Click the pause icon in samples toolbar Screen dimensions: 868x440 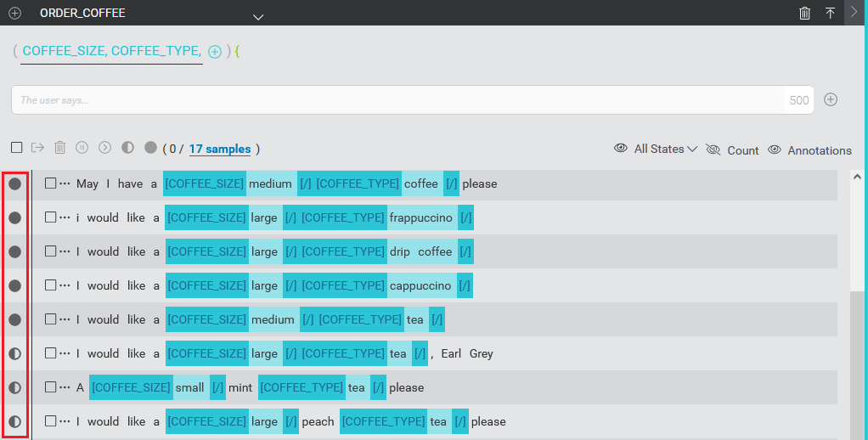82,148
